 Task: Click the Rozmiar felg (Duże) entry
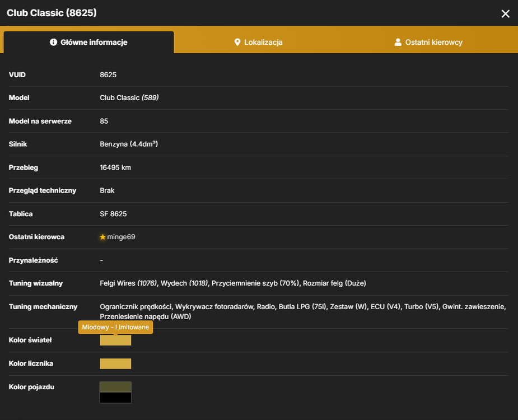point(334,283)
